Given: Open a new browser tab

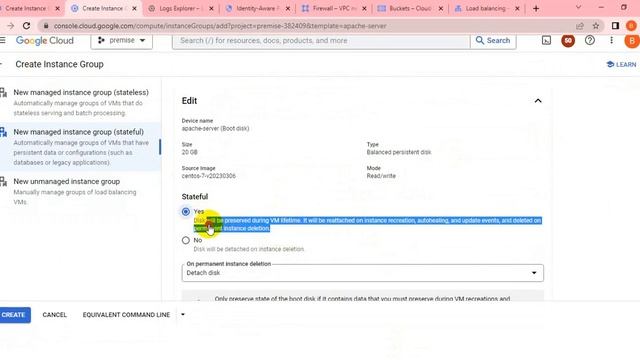Looking at the screenshot, I should pos(536,8).
